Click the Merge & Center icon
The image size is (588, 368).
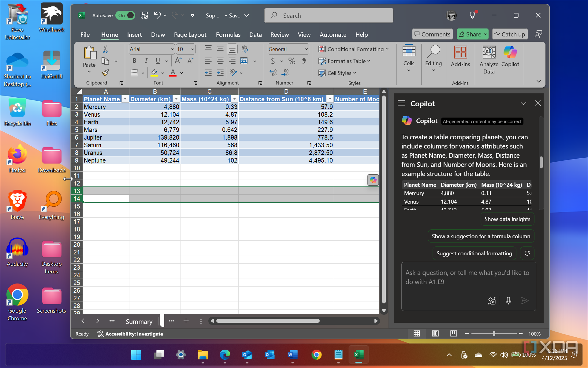click(x=244, y=61)
